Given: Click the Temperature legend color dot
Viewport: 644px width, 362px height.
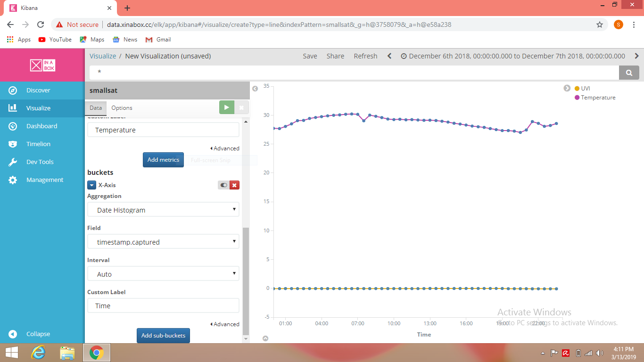Looking at the screenshot, I should (x=577, y=98).
